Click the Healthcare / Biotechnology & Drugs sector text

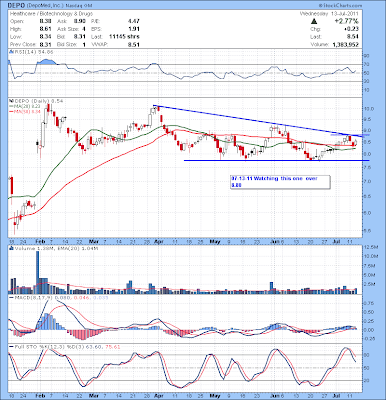click(52, 14)
